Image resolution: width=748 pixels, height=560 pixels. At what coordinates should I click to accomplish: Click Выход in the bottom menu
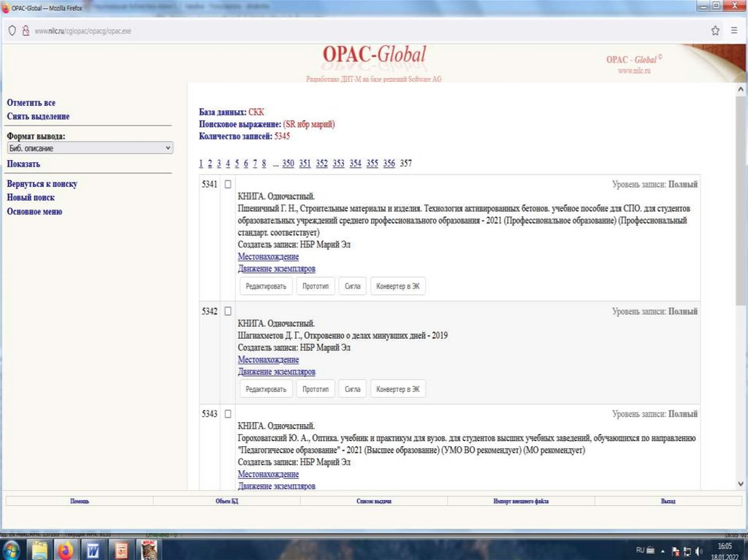click(x=668, y=501)
